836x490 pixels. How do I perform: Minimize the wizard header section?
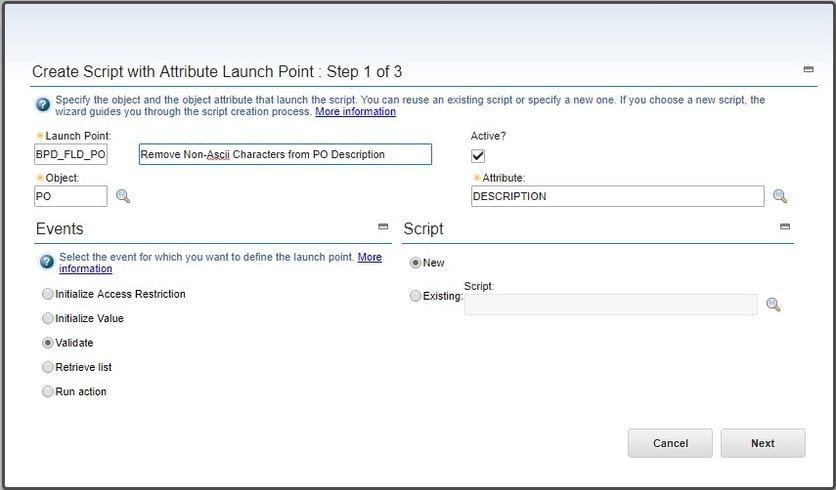click(x=808, y=69)
